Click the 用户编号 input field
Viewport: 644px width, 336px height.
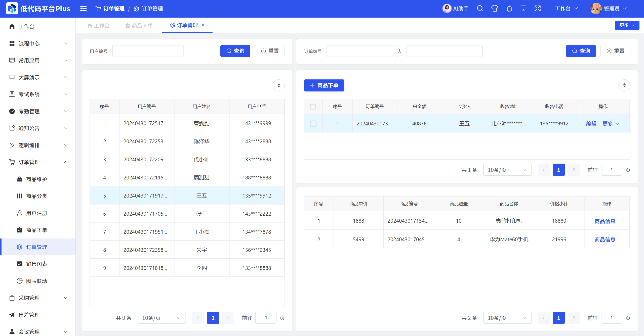tap(148, 51)
